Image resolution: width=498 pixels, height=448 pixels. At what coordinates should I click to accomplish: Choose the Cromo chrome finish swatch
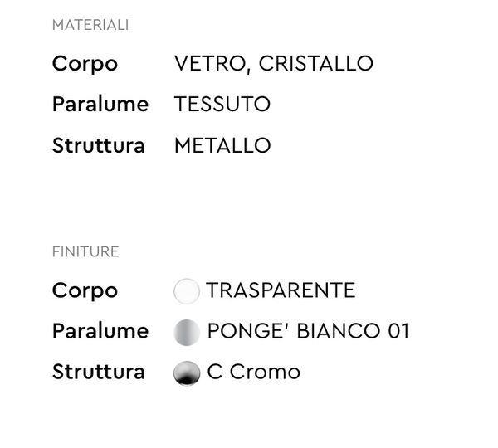click(187, 373)
